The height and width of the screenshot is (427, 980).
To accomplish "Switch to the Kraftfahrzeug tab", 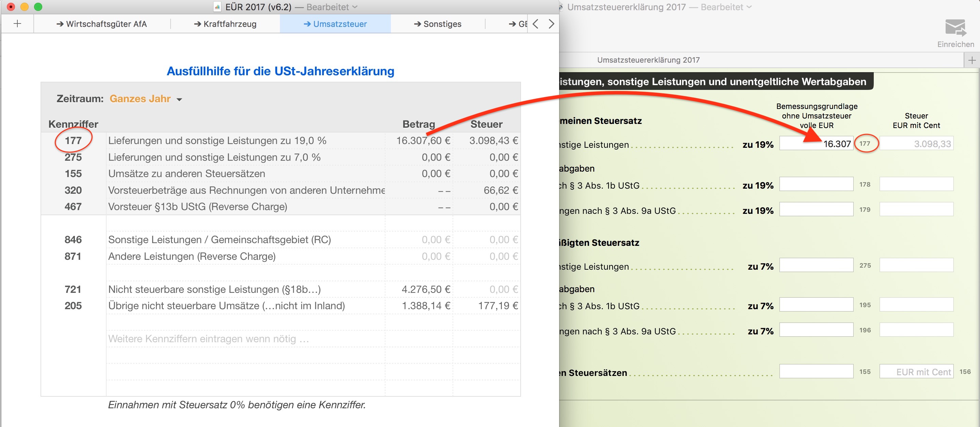I will pos(225,24).
